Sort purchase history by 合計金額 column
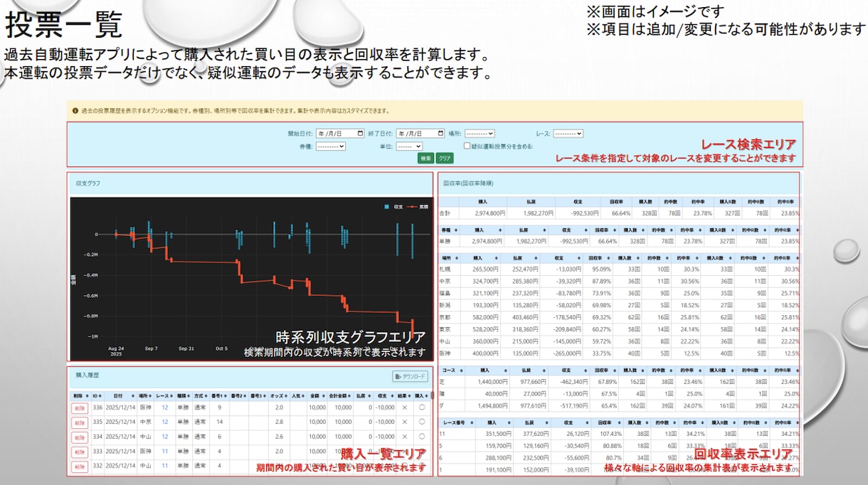The width and height of the screenshot is (868, 485). 339,395
